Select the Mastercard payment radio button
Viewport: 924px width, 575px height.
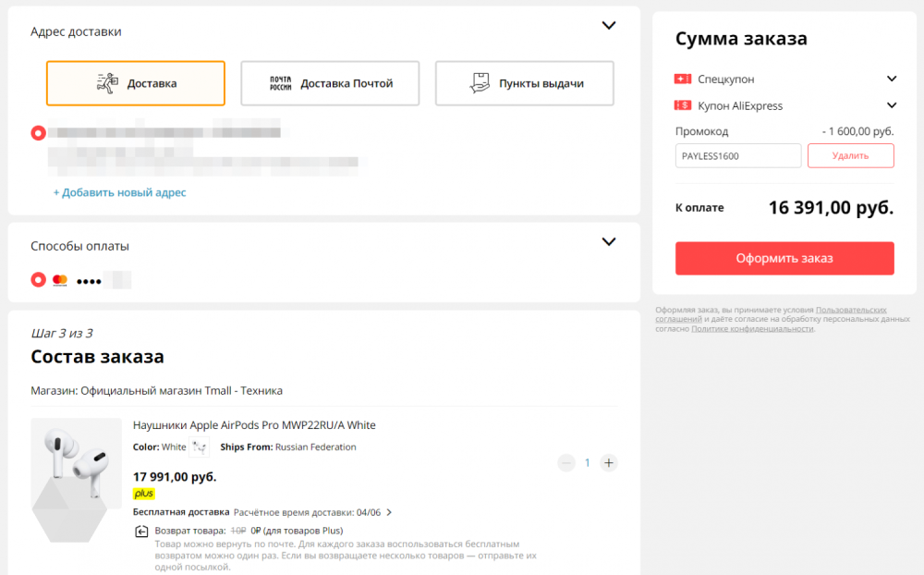(x=38, y=279)
